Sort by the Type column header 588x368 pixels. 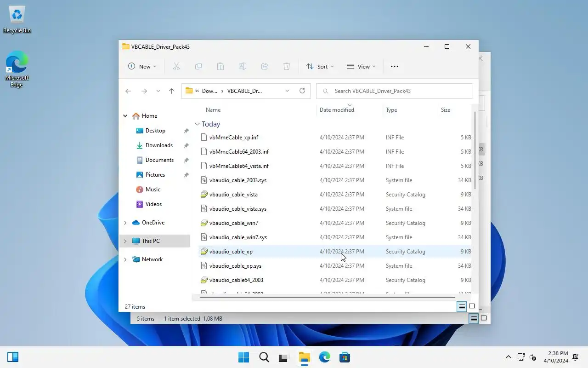tap(391, 110)
